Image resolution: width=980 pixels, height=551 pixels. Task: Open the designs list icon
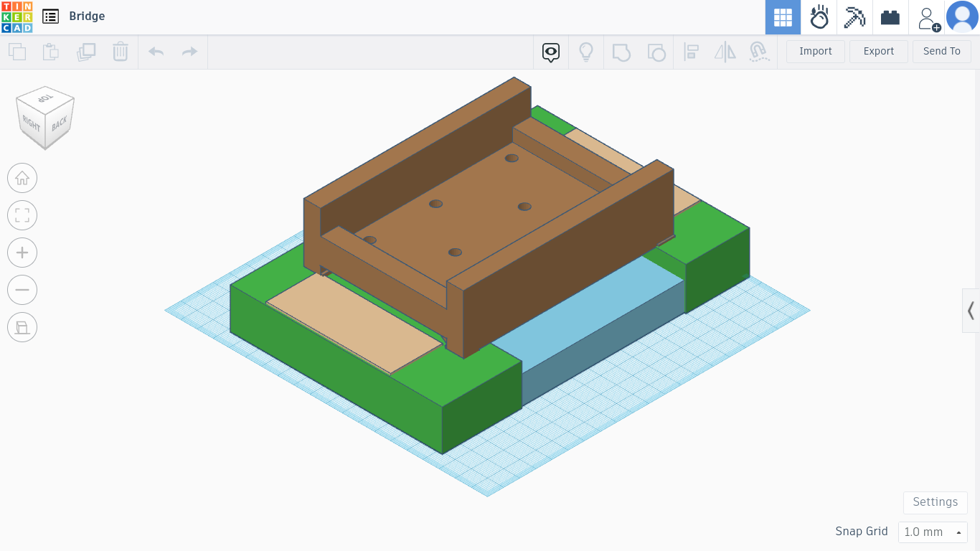[50, 17]
